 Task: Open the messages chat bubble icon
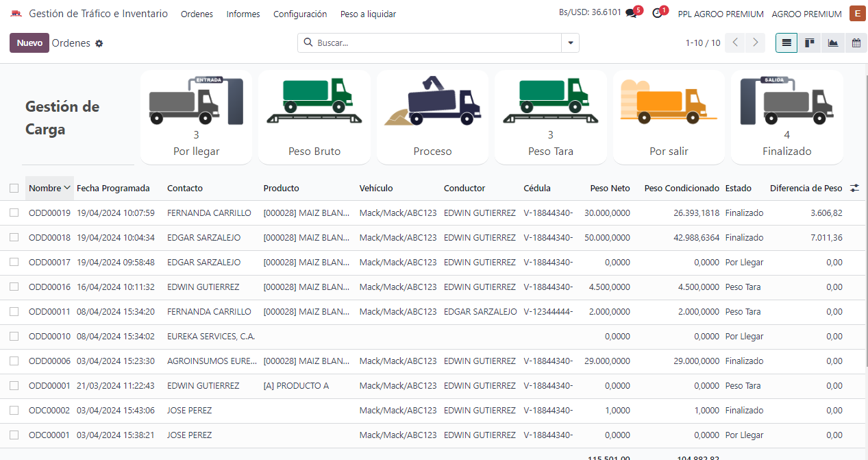pos(631,14)
